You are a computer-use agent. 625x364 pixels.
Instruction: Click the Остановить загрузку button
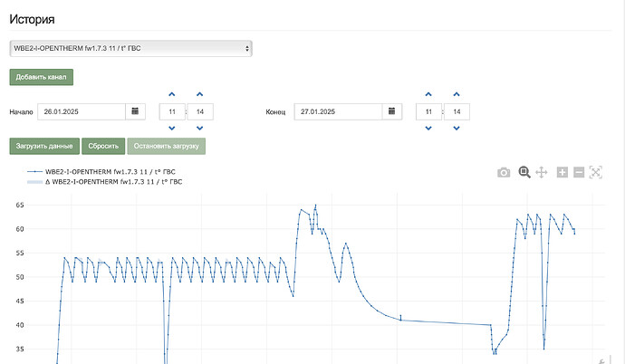(x=167, y=146)
